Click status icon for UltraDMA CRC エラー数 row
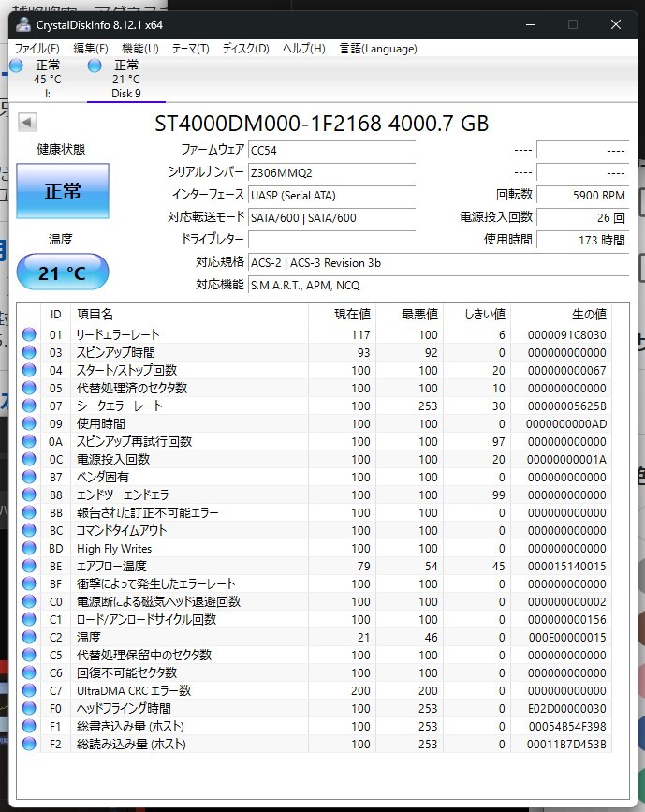The width and height of the screenshot is (645, 812). (x=29, y=690)
